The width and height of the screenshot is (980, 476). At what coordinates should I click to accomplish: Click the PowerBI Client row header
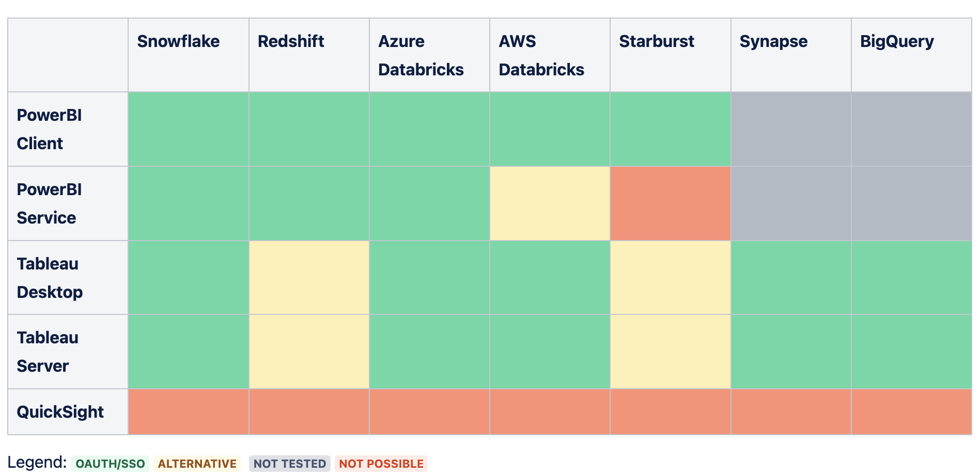point(49,129)
